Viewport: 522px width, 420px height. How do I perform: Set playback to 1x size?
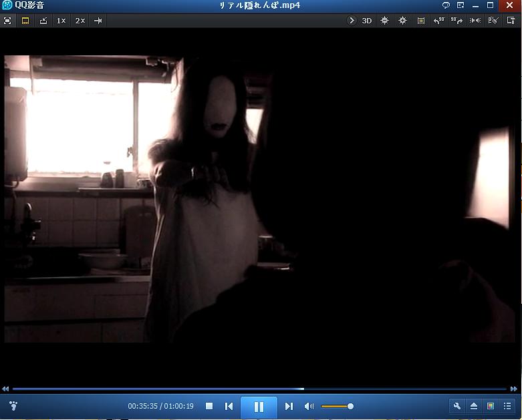(61, 21)
